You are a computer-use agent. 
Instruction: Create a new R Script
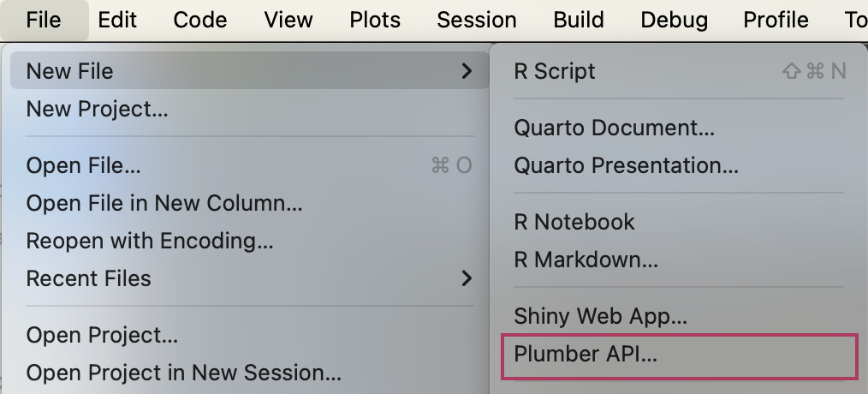(555, 71)
